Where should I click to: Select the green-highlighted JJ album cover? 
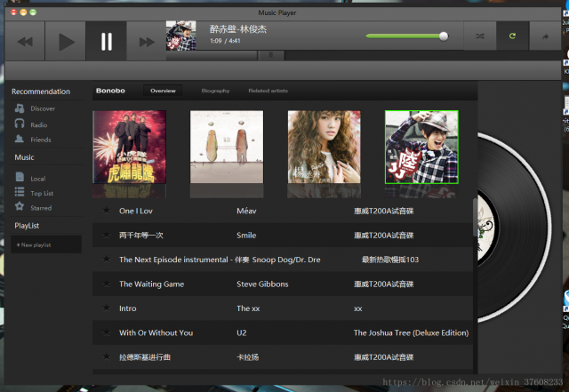421,147
